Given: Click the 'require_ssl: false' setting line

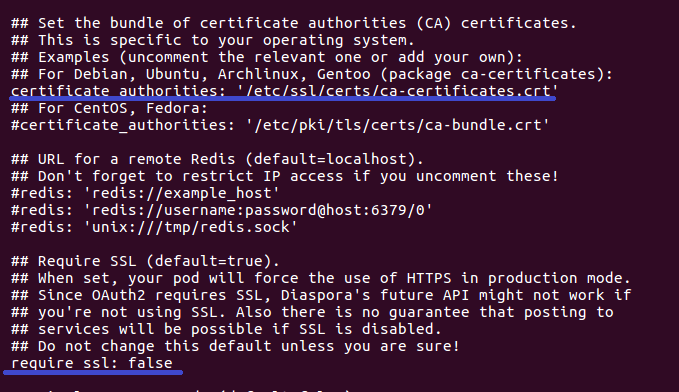Looking at the screenshot, I should point(92,363).
